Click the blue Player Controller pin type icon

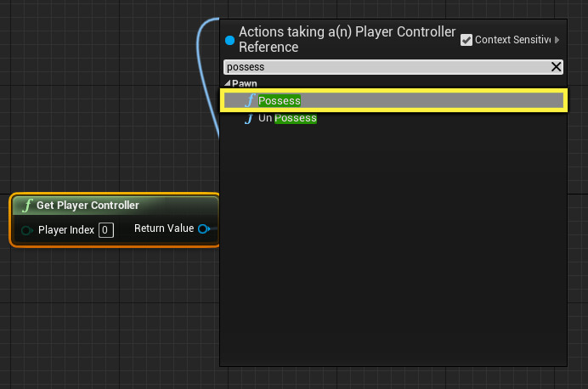click(229, 40)
